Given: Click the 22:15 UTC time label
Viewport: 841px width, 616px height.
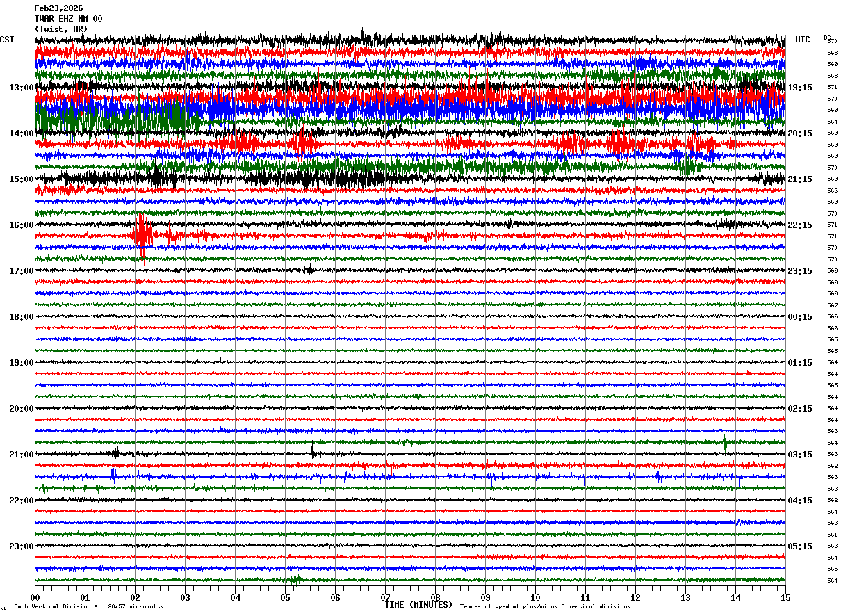Looking at the screenshot, I should [x=800, y=225].
